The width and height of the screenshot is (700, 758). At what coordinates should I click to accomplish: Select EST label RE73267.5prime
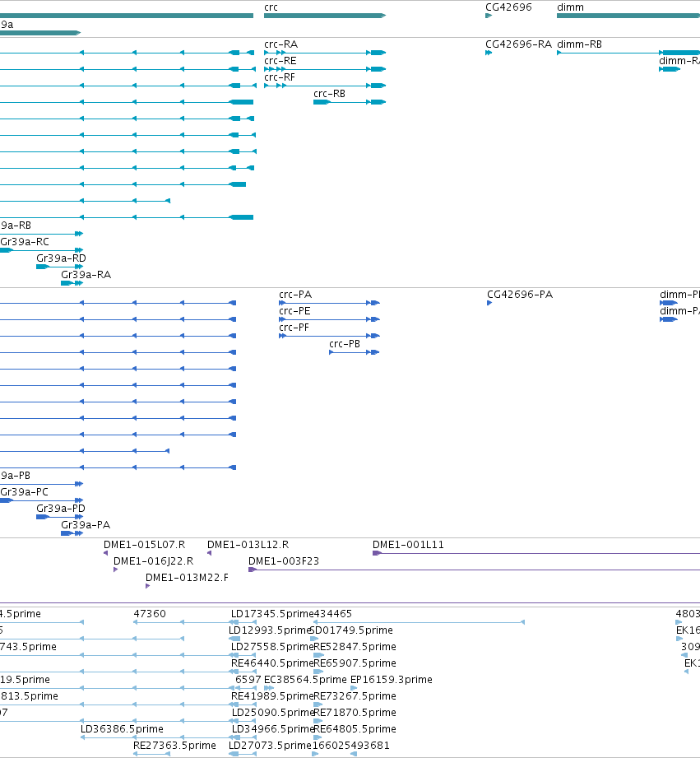click(355, 696)
